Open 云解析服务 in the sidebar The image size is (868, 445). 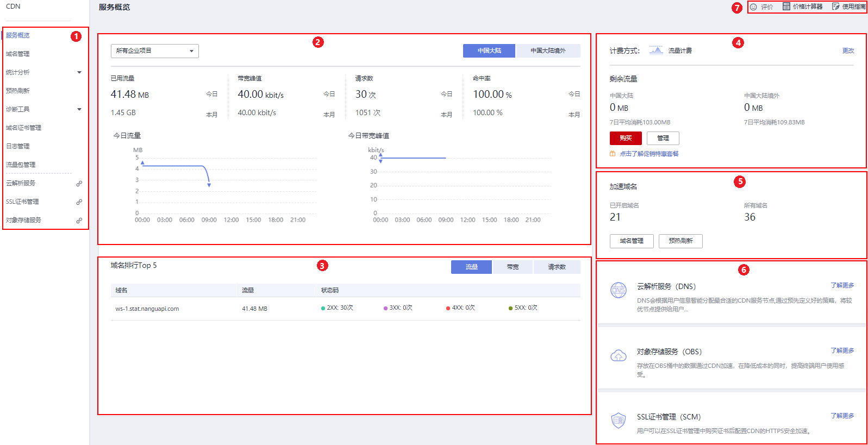pyautogui.click(x=21, y=183)
